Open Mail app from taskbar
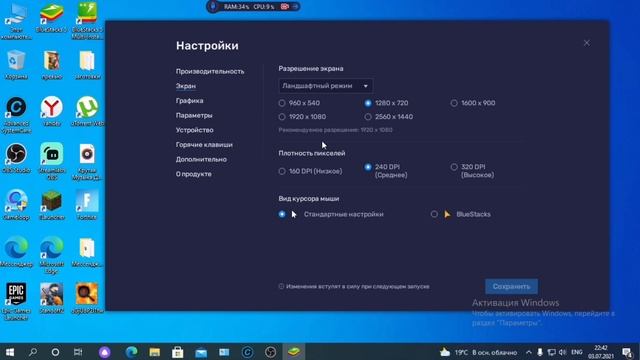 201,352
